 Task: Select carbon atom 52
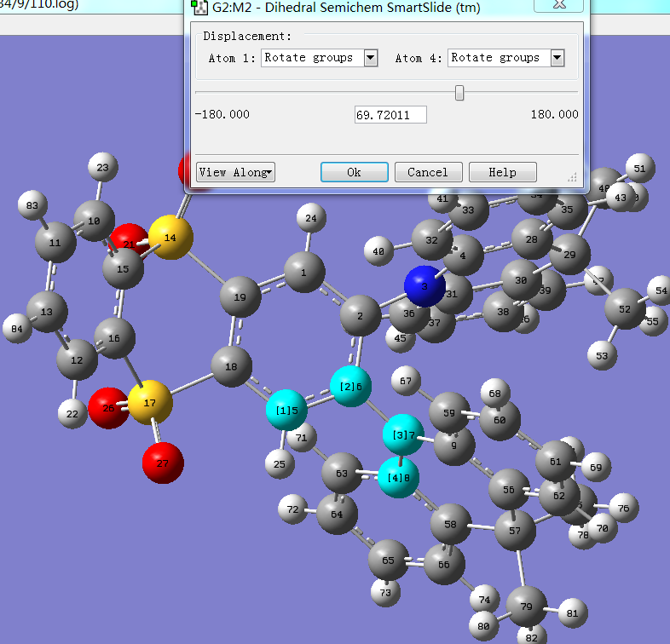coord(625,308)
